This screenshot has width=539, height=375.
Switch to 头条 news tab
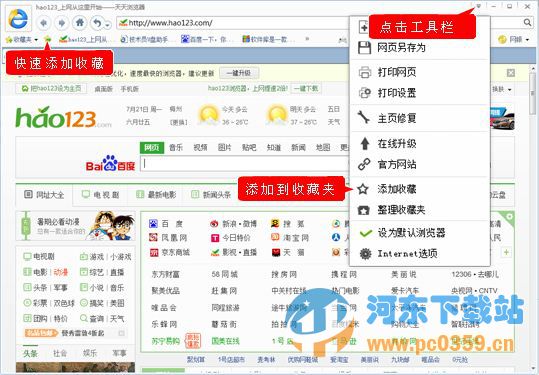(30, 353)
